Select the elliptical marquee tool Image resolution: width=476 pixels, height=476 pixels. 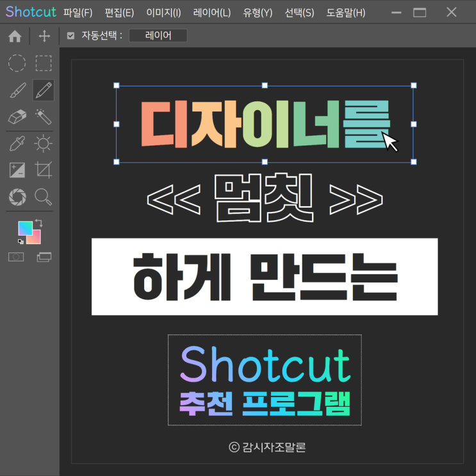[17, 63]
